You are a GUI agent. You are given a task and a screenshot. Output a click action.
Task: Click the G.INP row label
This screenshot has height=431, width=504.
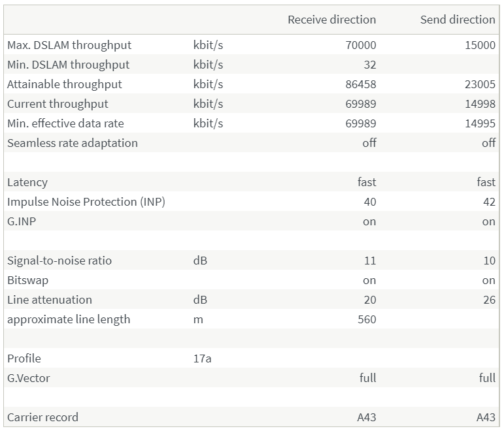pyautogui.click(x=22, y=221)
